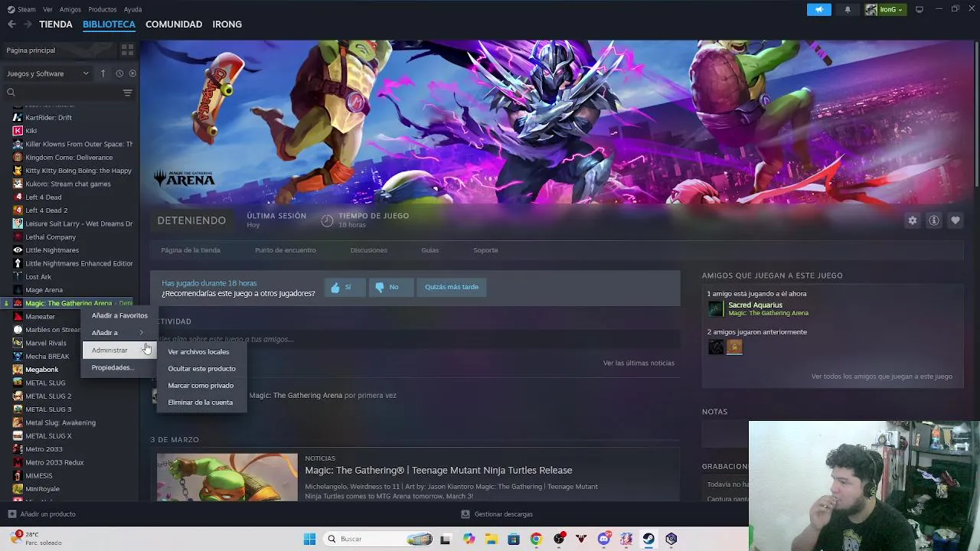Open the IRONG profile tab
The image size is (980, 551).
(227, 24)
